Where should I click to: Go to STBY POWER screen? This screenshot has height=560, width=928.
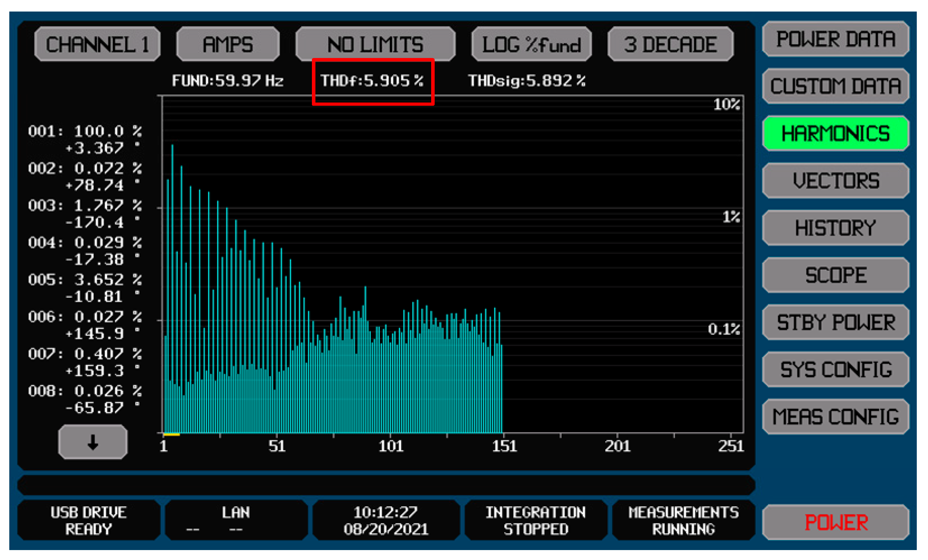pyautogui.click(x=835, y=323)
